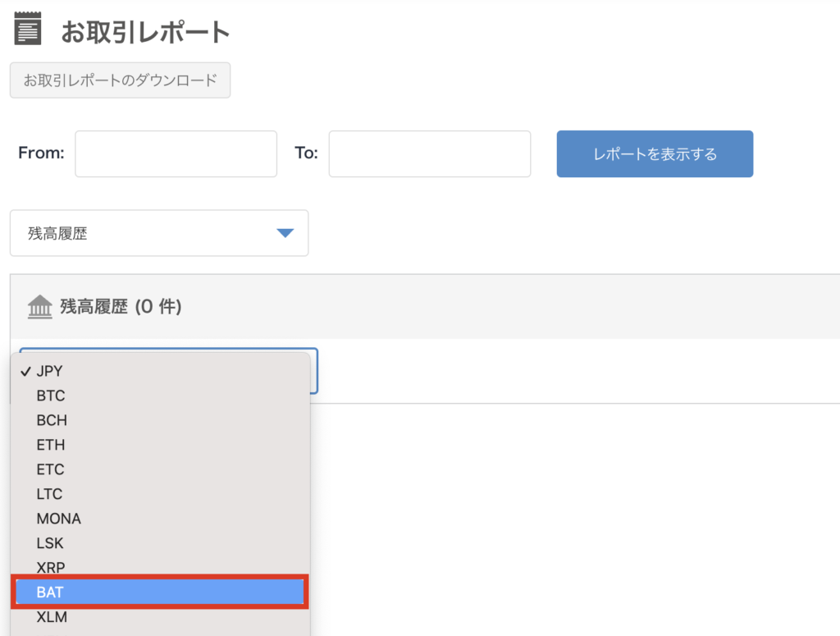
Task: Click レポートを表示する button
Action: [x=655, y=153]
